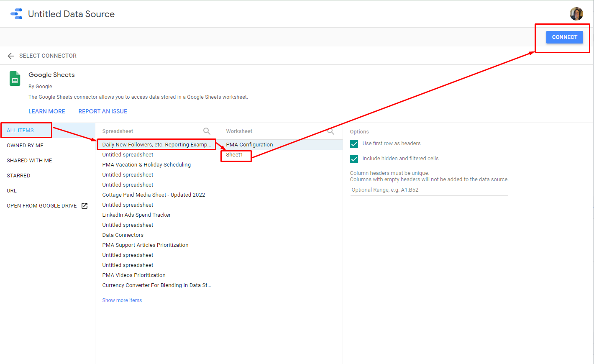Click the Worksheet column search icon
The width and height of the screenshot is (594, 364).
[330, 131]
